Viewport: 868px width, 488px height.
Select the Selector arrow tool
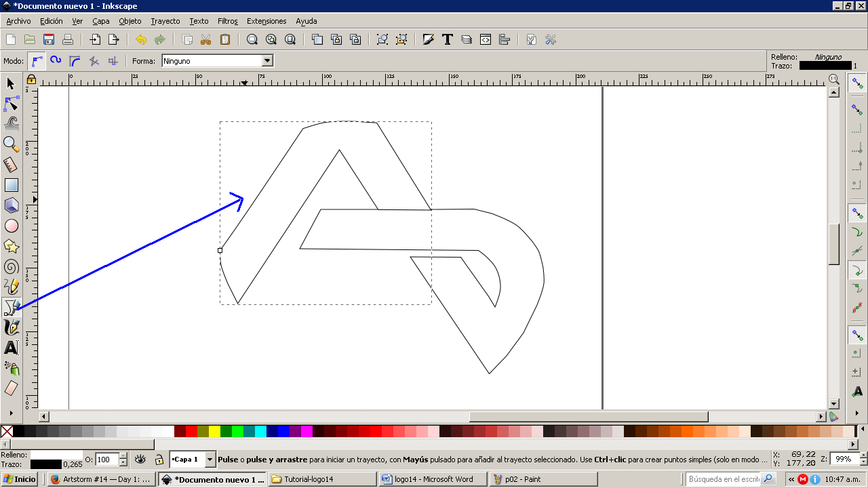tap(11, 83)
